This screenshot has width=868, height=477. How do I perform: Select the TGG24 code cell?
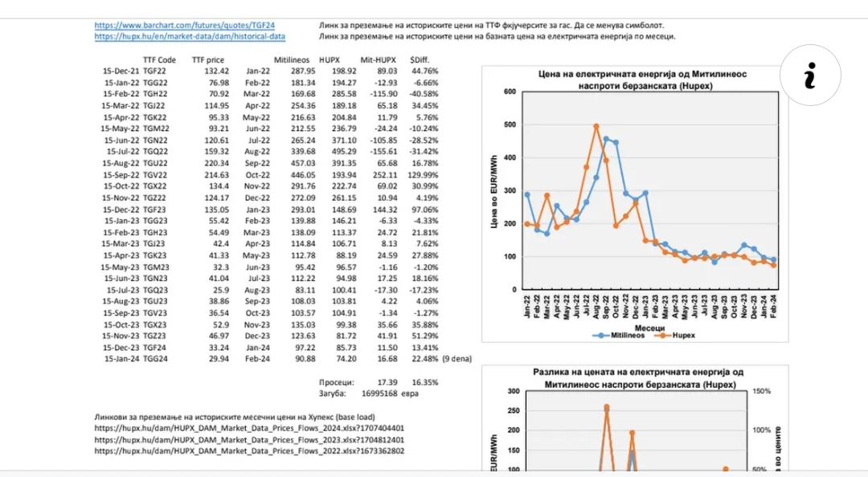coord(155,359)
